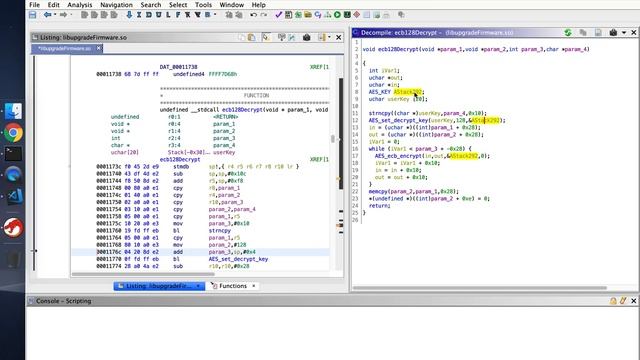Open the Edit menu
The width and height of the screenshot is (640, 360).
(53, 5)
